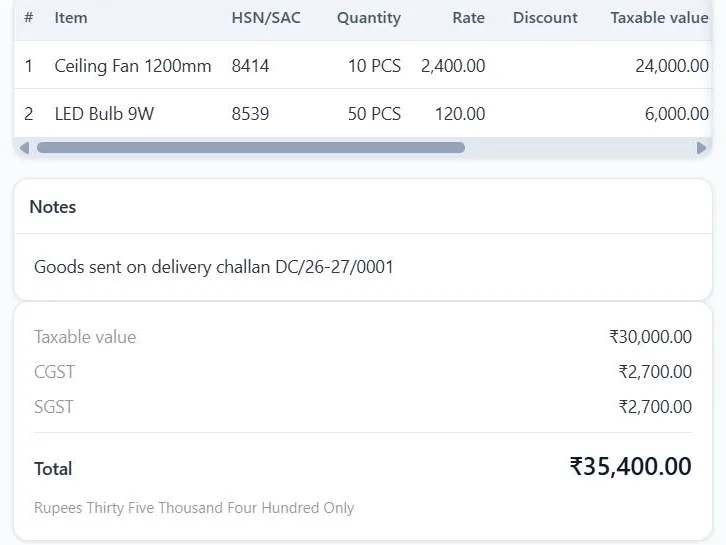The width and height of the screenshot is (726, 545).
Task: Click the delivery challan DC/26-27/0001 note
Action: (x=213, y=267)
